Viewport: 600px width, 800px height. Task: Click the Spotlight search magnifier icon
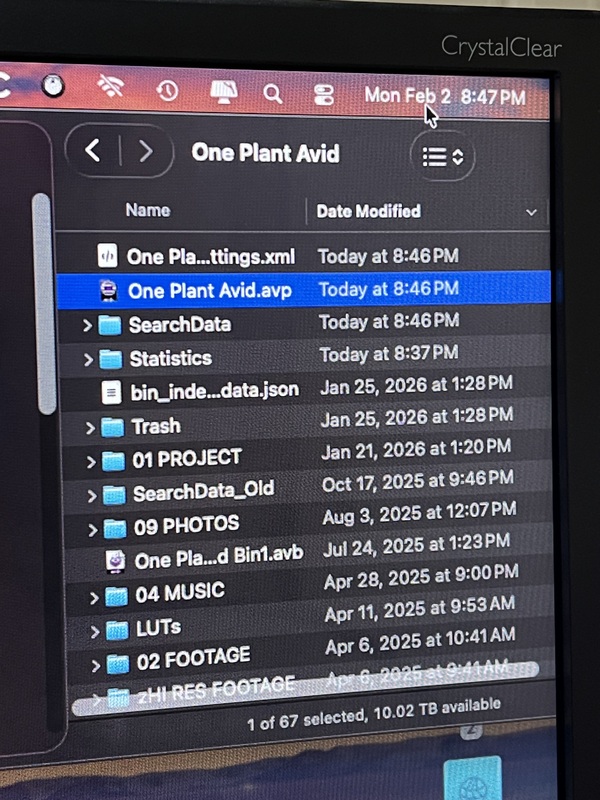click(273, 94)
